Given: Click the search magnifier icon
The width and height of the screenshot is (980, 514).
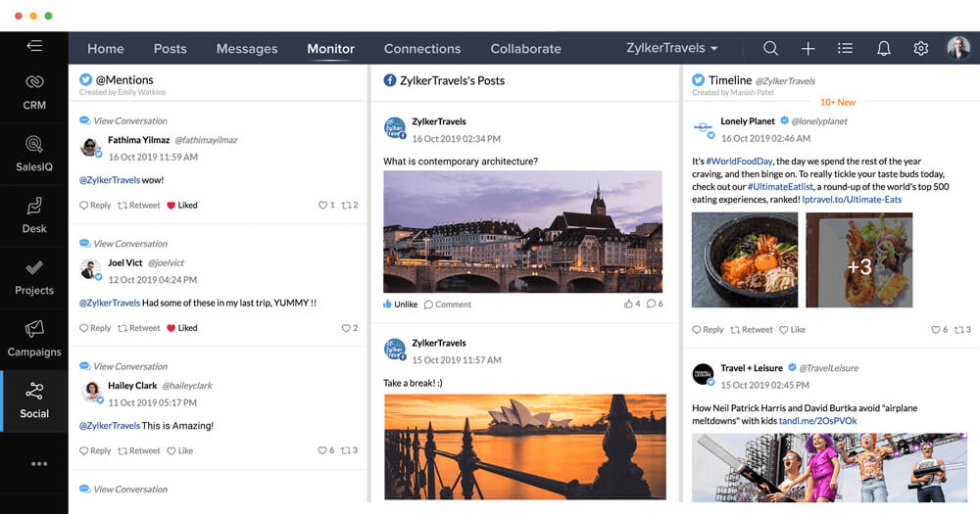Looking at the screenshot, I should [x=770, y=48].
